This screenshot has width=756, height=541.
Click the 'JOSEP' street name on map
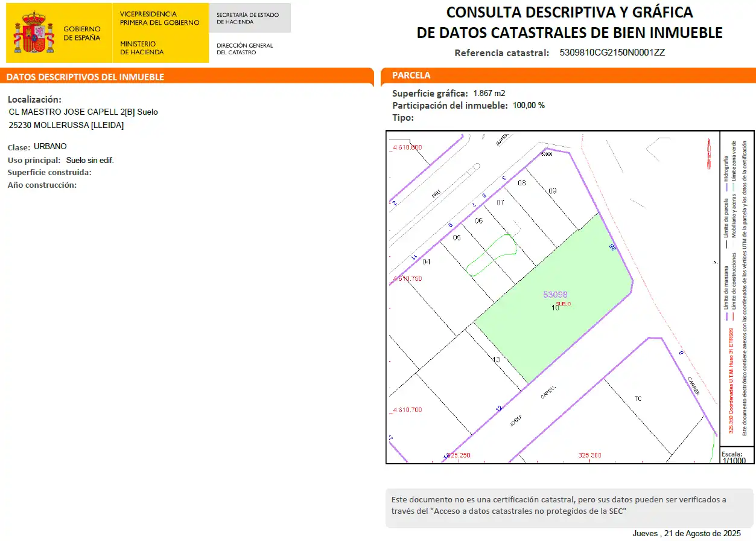tap(515, 420)
